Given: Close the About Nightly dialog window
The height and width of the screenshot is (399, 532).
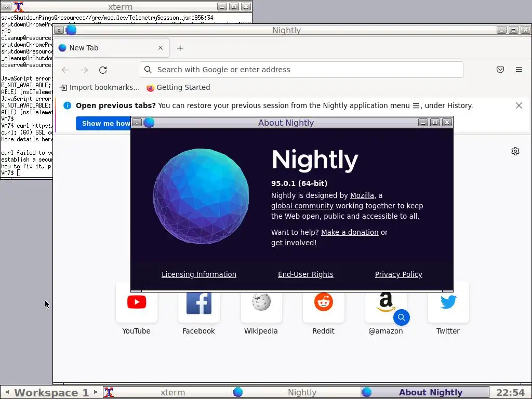Looking at the screenshot, I should tap(447, 123).
